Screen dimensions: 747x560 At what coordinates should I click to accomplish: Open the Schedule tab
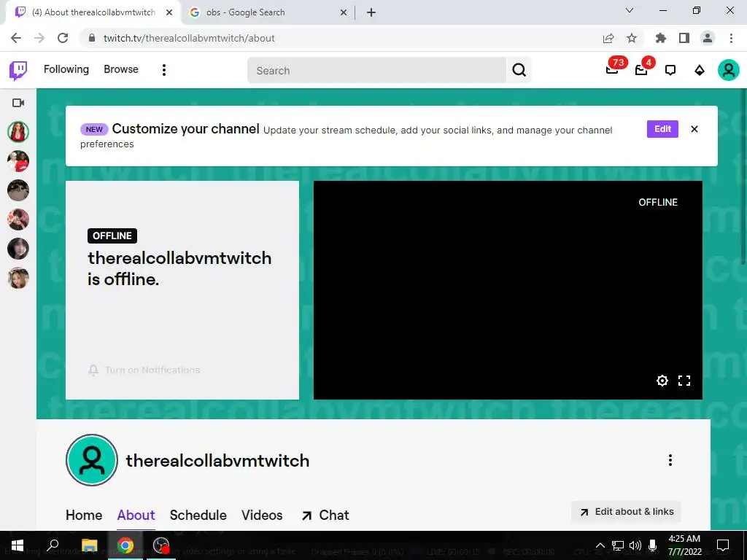pyautogui.click(x=198, y=516)
